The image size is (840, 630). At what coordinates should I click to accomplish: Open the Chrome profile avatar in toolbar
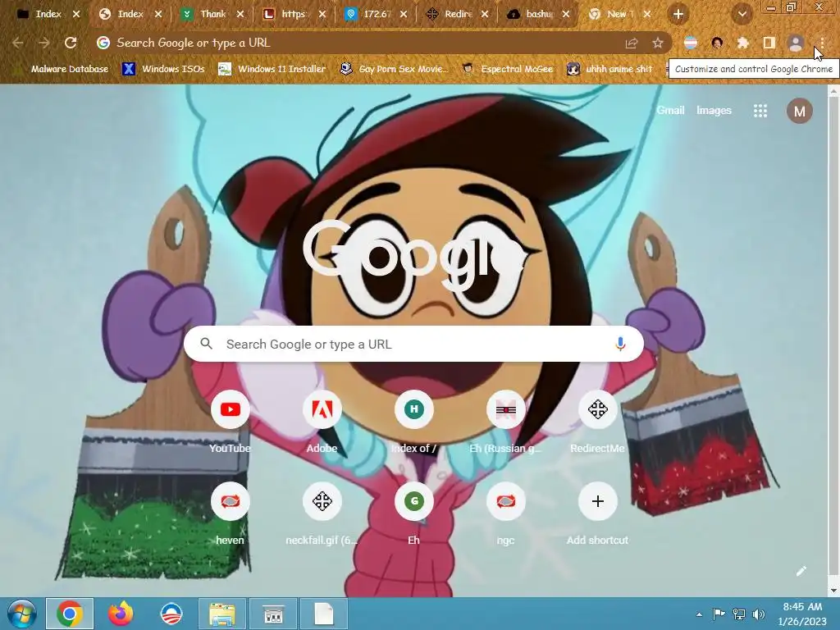click(x=796, y=43)
